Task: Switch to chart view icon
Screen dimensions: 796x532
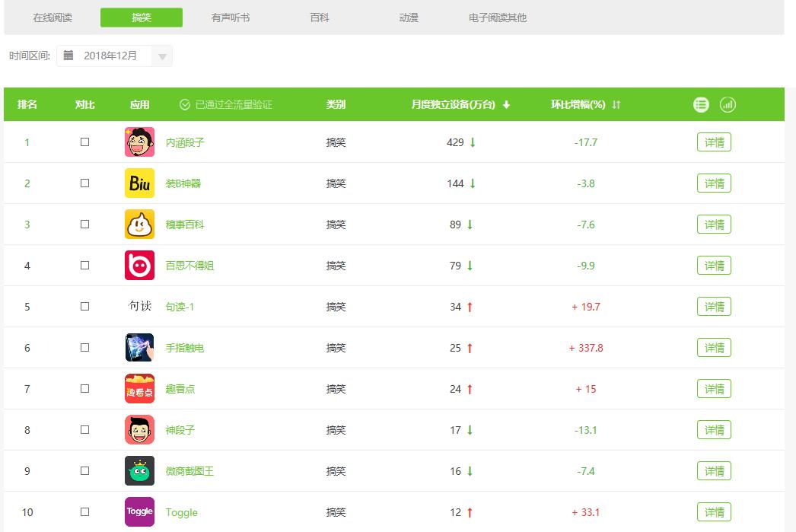Action: pos(728,104)
